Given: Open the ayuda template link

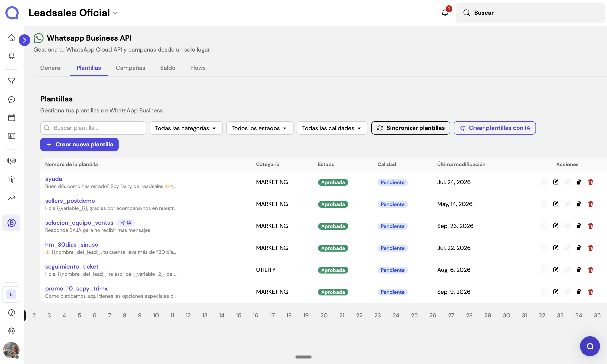Looking at the screenshot, I should click(x=53, y=179).
